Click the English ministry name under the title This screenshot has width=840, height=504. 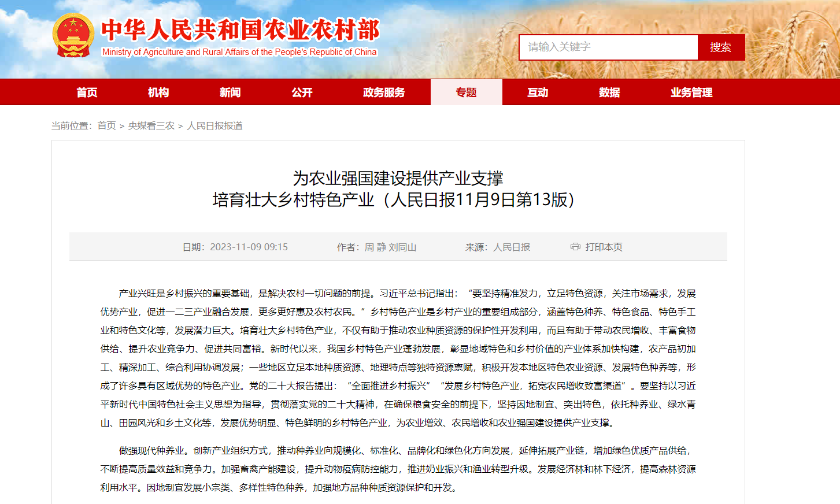pos(239,52)
